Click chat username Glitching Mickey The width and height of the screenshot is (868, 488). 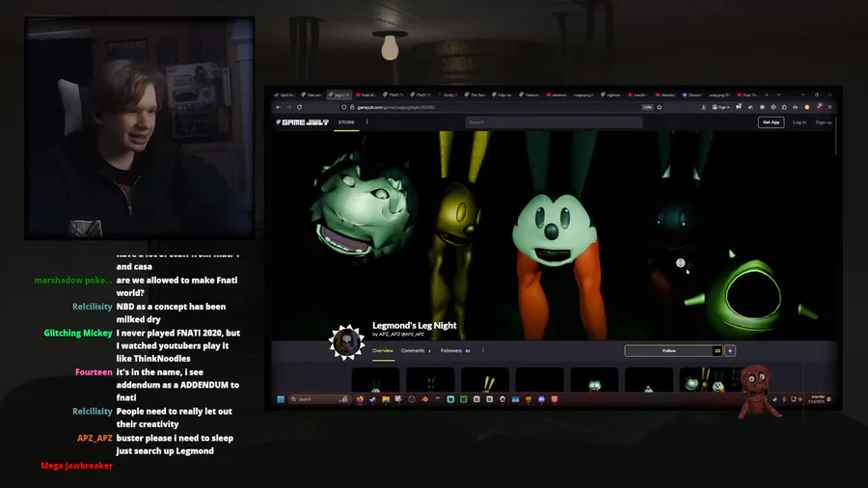point(78,333)
